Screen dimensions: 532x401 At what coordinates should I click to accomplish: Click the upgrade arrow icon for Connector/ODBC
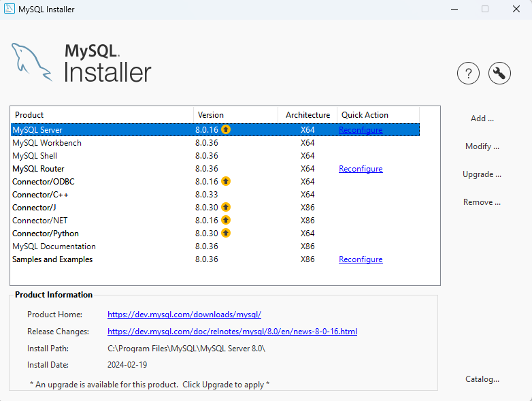[226, 181]
